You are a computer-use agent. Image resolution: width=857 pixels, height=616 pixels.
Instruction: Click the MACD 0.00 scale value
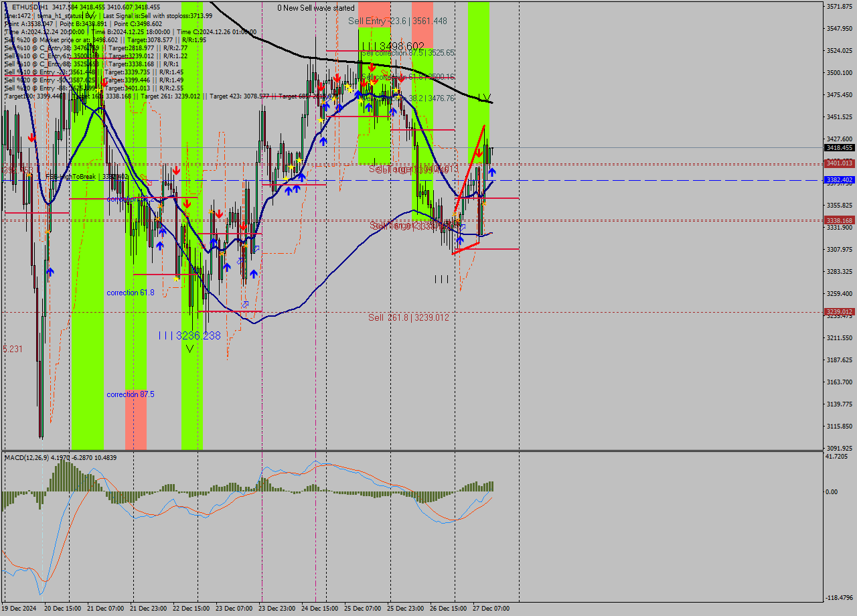[x=832, y=492]
